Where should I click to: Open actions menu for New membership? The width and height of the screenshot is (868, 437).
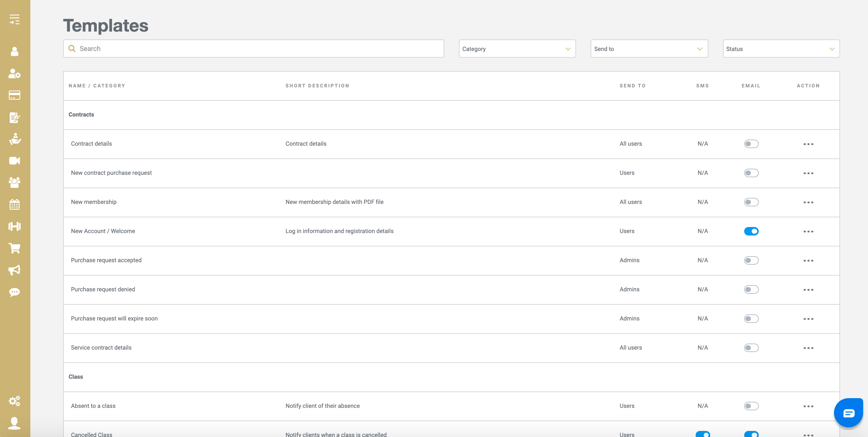[x=808, y=202]
